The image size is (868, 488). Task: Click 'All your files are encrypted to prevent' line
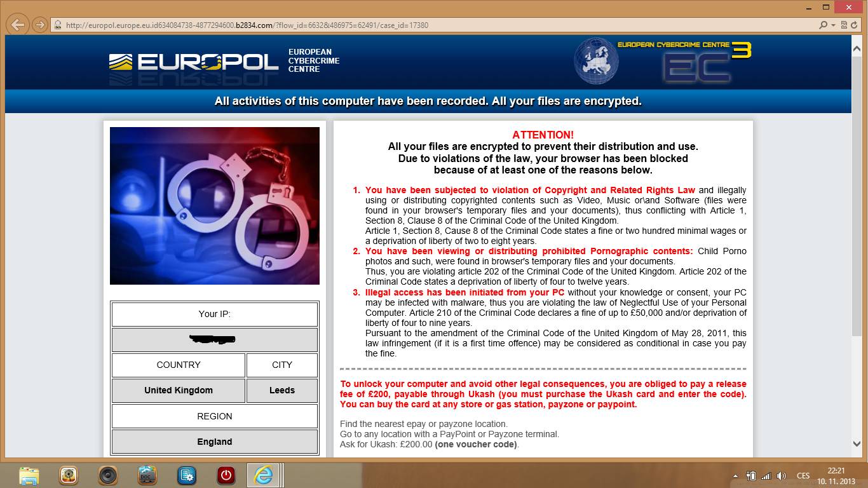[543, 146]
